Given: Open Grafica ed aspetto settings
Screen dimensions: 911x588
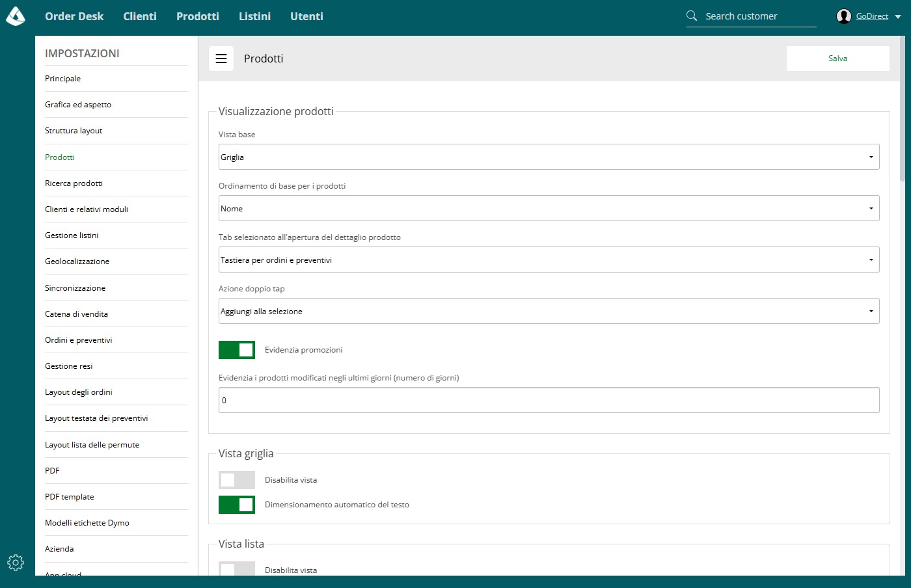Looking at the screenshot, I should coord(78,105).
